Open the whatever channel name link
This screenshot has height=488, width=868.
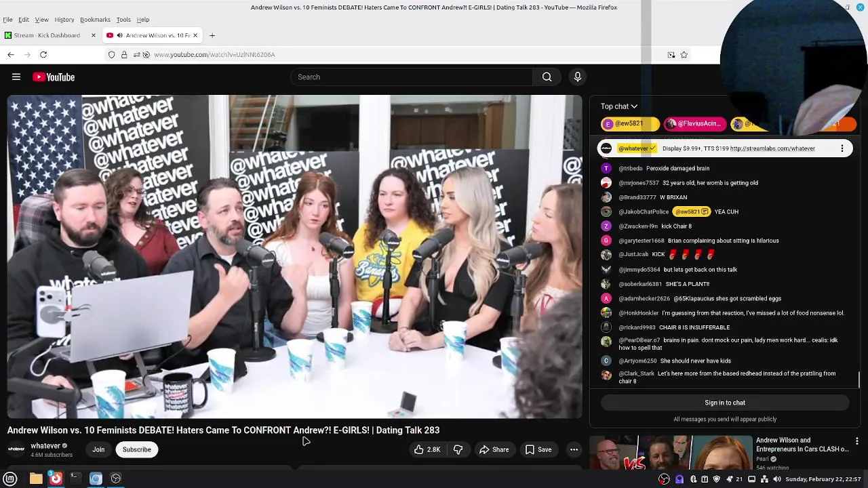pos(45,446)
